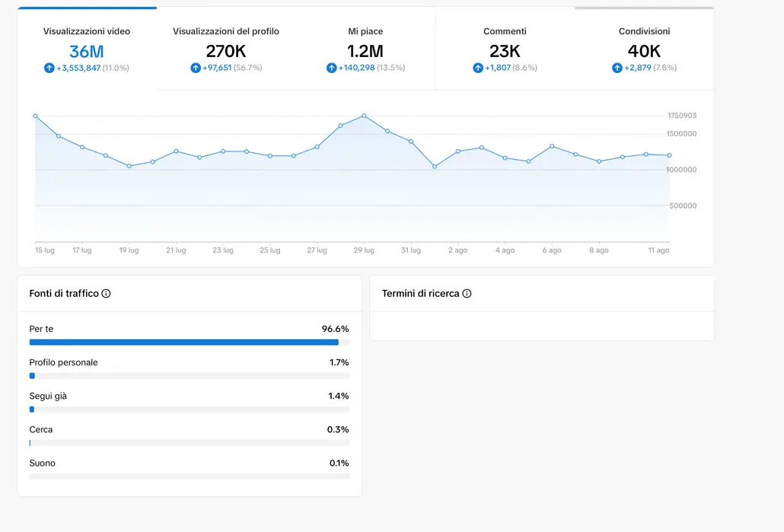Click the up-arrow icon next to +97,651

(x=196, y=68)
